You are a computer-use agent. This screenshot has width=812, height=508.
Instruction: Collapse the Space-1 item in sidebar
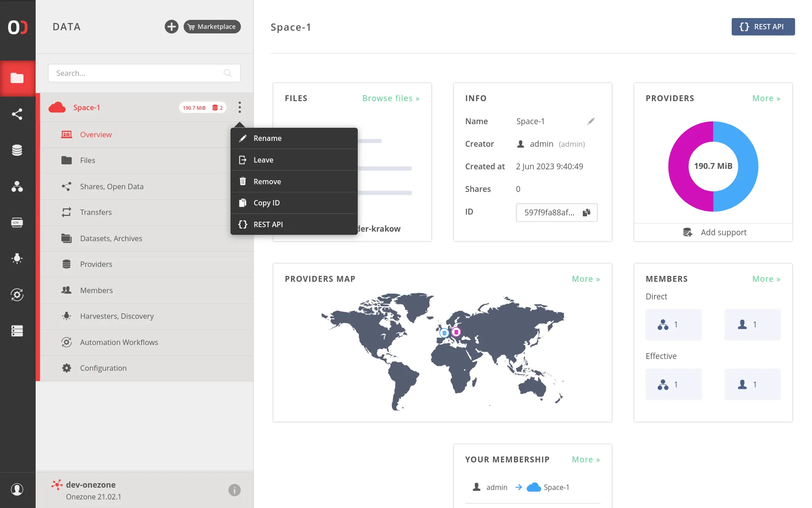coord(87,107)
